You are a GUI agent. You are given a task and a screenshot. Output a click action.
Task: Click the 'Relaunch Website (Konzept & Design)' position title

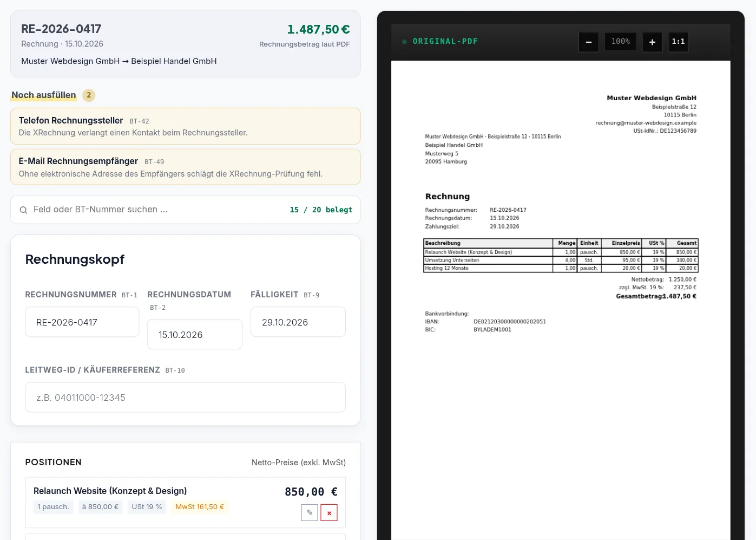click(x=110, y=491)
